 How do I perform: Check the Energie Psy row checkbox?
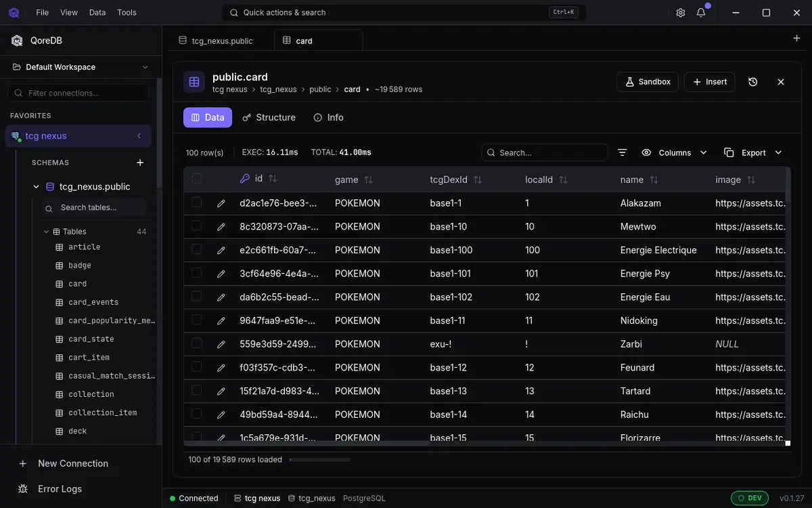point(196,272)
